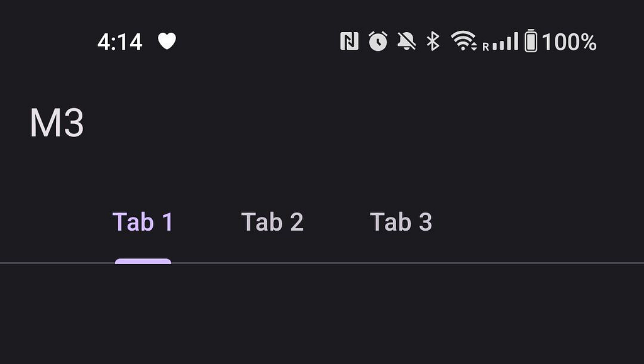Click the cellular signal bars icon

point(506,42)
